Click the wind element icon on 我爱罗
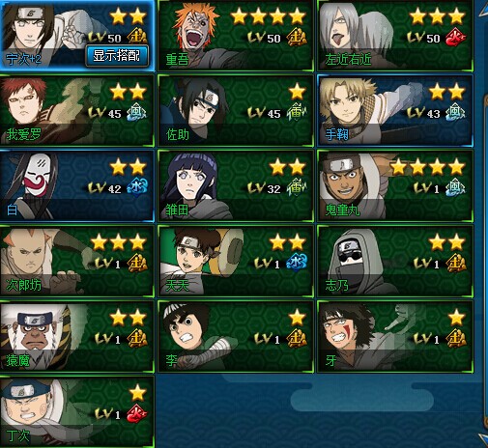 coord(136,113)
